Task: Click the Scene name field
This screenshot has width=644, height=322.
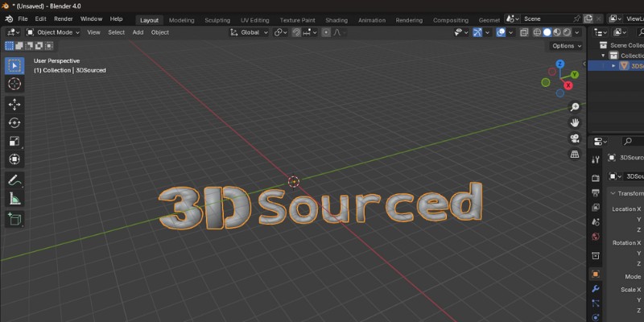Action: pyautogui.click(x=547, y=19)
